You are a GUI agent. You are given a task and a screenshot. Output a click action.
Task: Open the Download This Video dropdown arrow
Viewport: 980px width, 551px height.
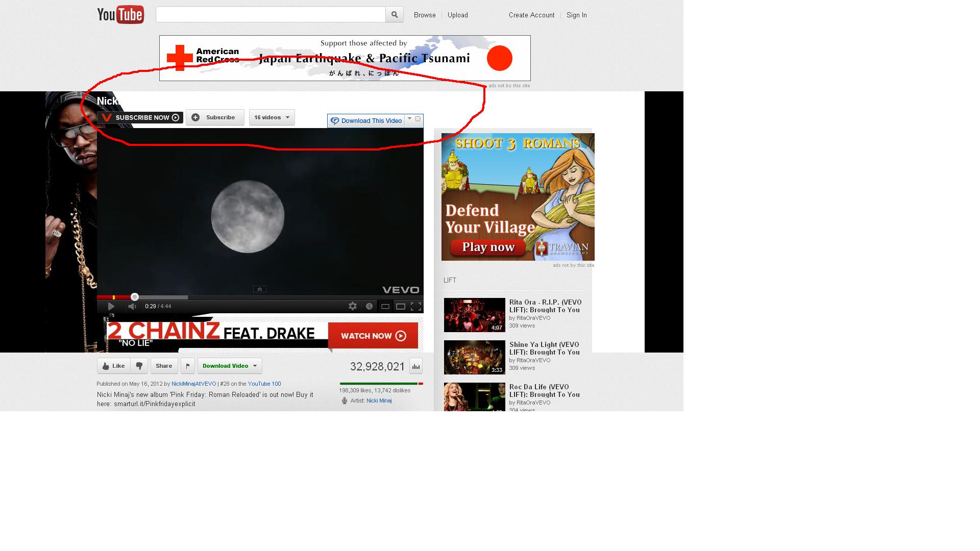pos(409,119)
